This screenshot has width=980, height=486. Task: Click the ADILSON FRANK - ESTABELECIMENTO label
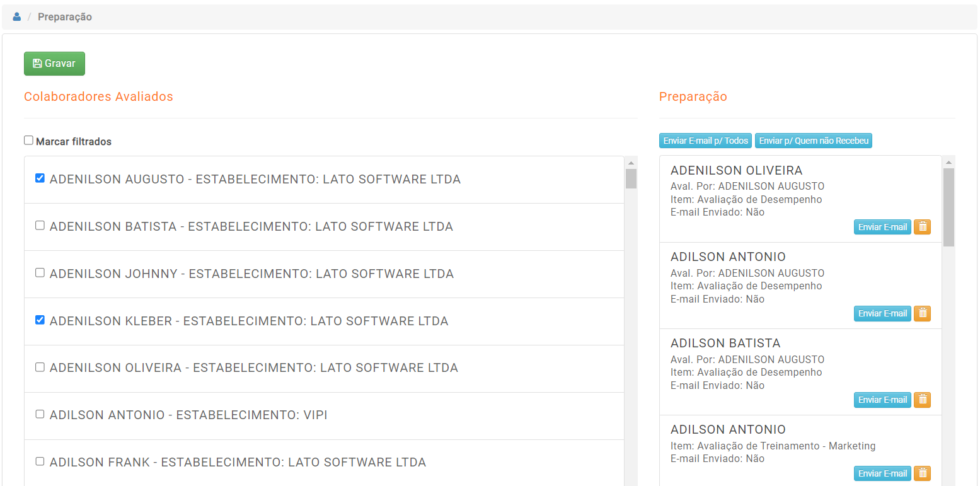tap(238, 463)
